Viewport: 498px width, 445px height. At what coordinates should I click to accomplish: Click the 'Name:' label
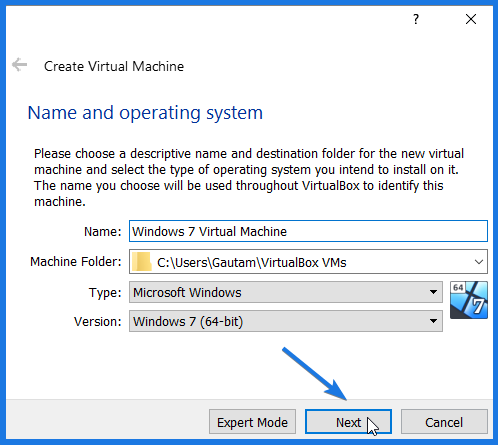[x=103, y=231]
